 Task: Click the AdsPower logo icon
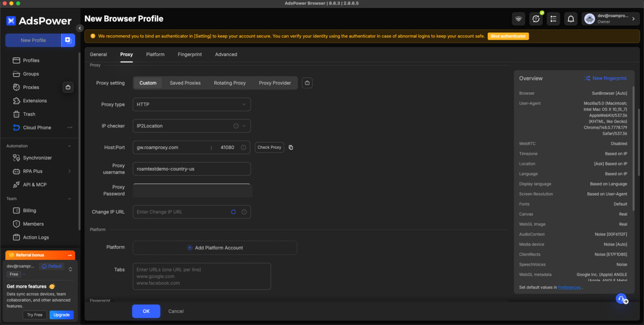click(11, 21)
